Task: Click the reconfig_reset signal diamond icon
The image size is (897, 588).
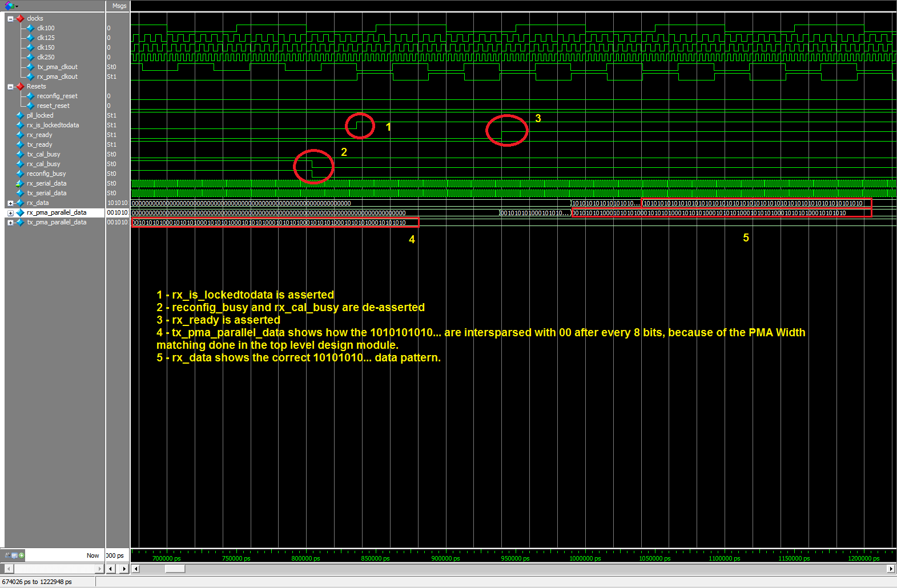Action: pyautogui.click(x=31, y=96)
